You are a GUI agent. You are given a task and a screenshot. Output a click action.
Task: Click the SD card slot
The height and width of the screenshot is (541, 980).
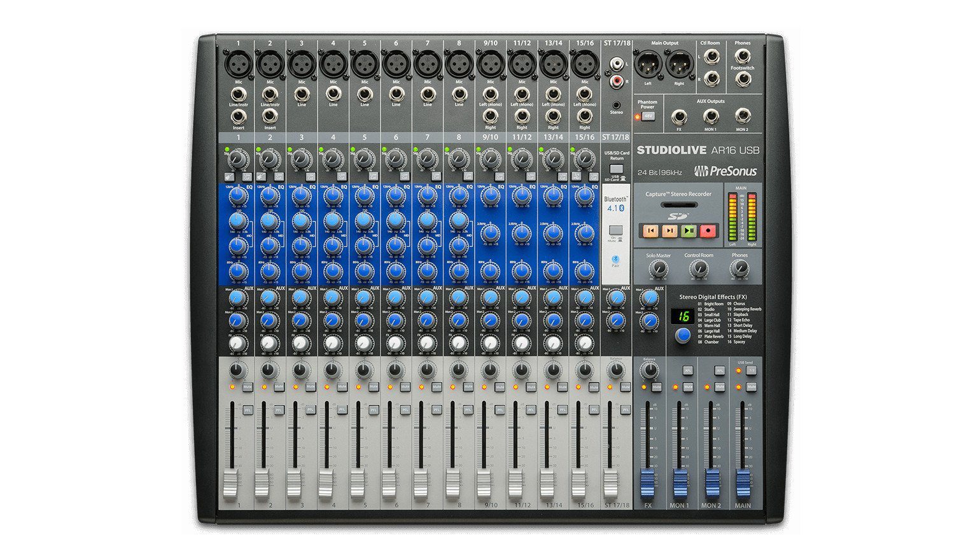[x=678, y=205]
